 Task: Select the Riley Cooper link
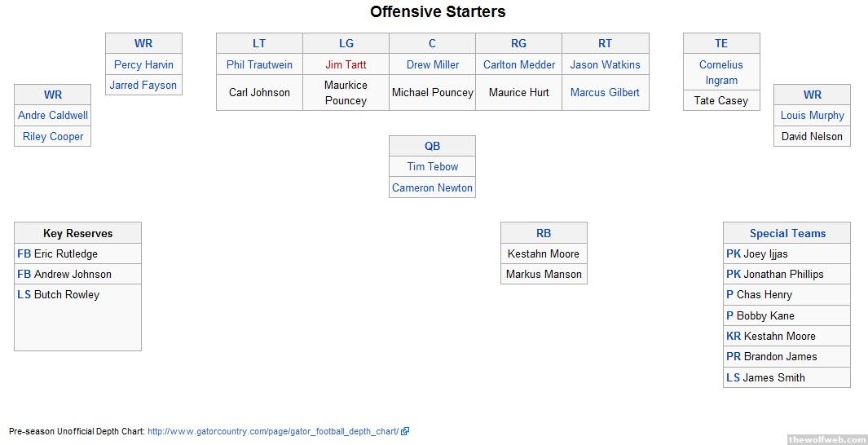coord(53,136)
